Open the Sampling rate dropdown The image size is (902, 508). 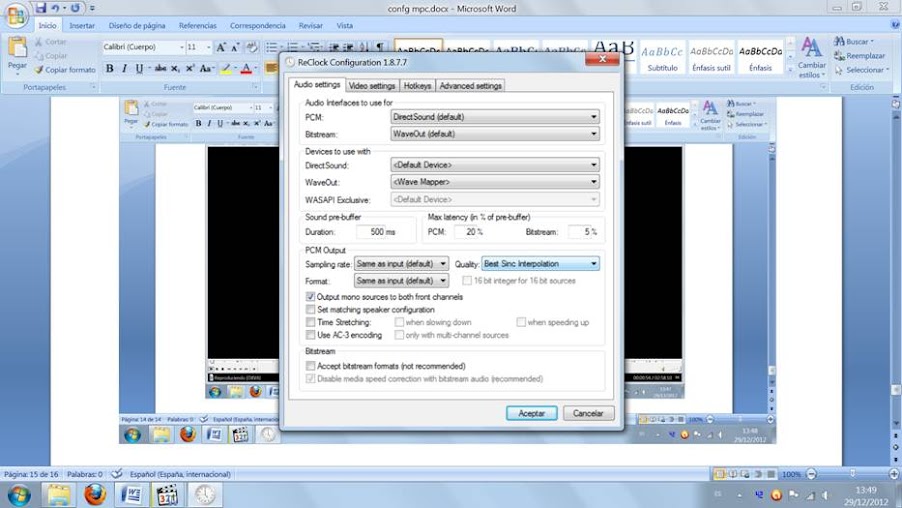tap(401, 263)
